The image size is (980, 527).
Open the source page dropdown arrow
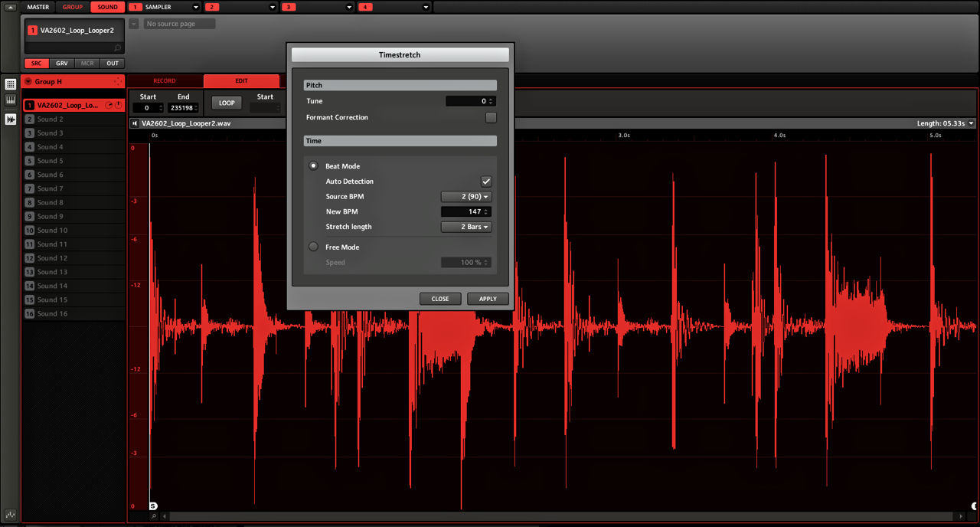[134, 24]
